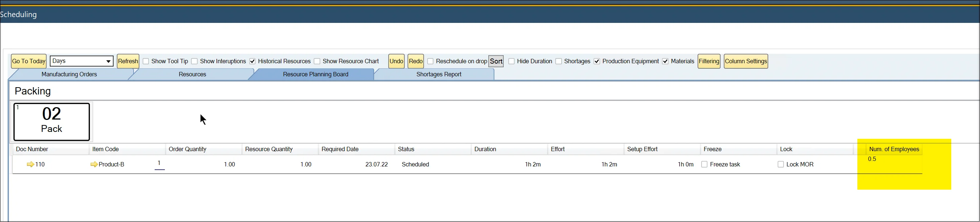
Task: Enable the Show Tool Tip checkbox
Action: point(146,61)
